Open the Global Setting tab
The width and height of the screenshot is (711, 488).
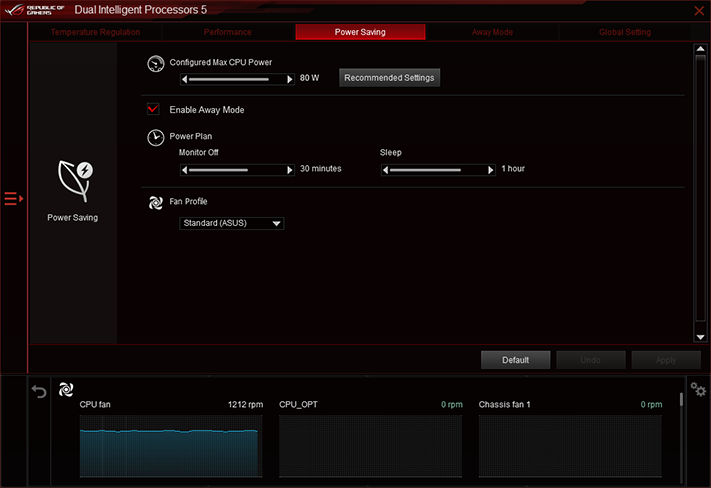(x=625, y=32)
